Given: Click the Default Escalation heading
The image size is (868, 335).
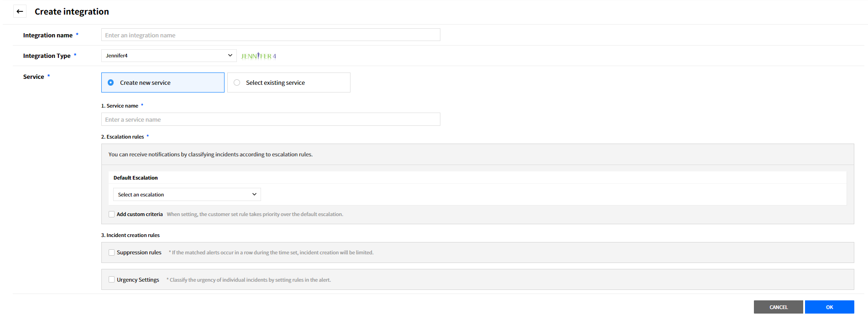Looking at the screenshot, I should pyautogui.click(x=136, y=178).
